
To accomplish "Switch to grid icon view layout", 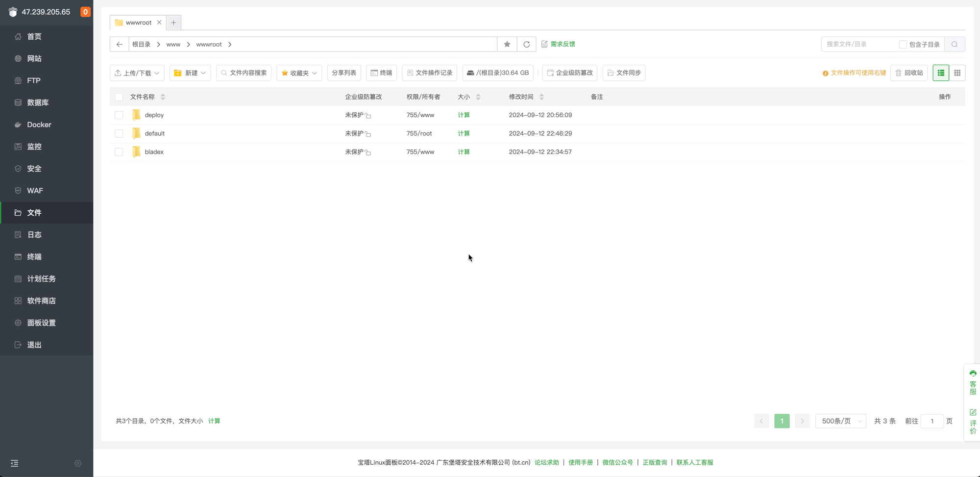I will tap(957, 73).
